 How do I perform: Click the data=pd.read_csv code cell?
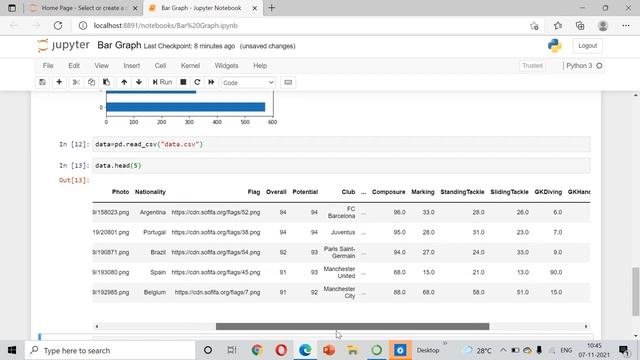pos(341,144)
